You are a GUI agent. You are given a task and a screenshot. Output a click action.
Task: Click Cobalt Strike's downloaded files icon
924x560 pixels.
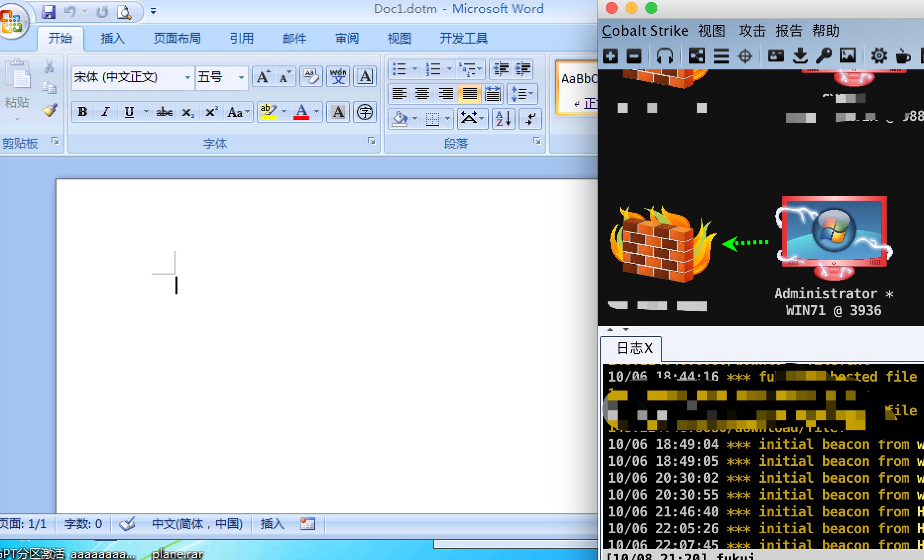point(800,56)
